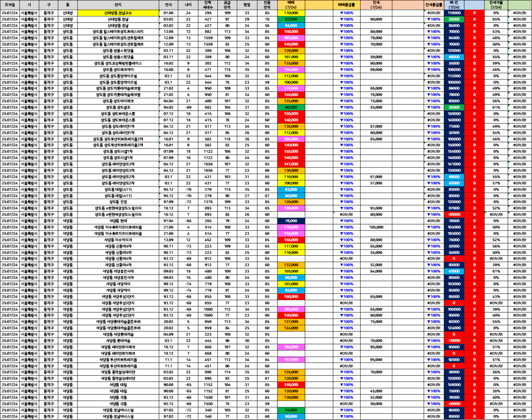Select the 사당동 이수역리가 cell
The width and height of the screenshot is (532, 420).
pyautogui.click(x=118, y=240)
